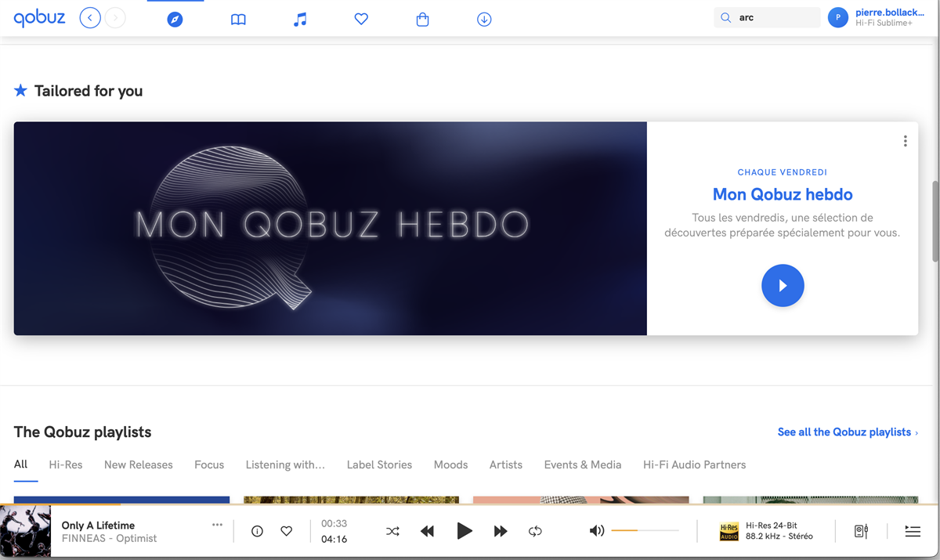Open the audio output device icon
Screen dimensions: 940x560
coord(861,531)
